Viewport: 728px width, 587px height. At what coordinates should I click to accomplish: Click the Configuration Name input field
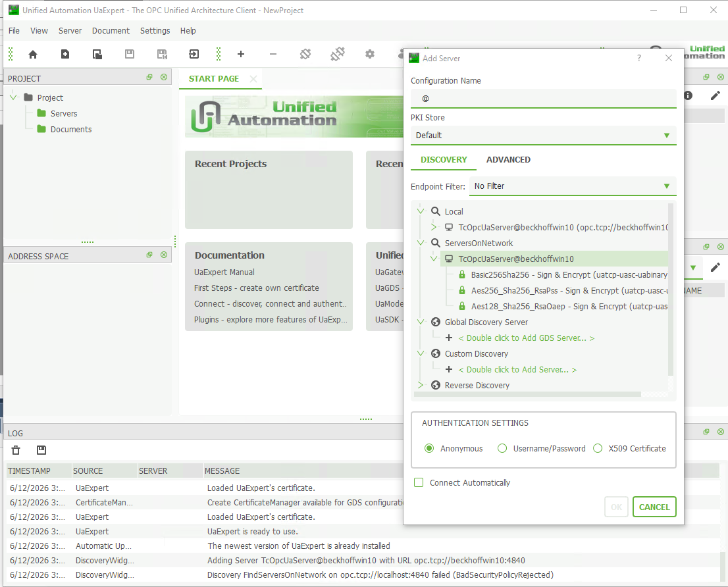coord(543,98)
